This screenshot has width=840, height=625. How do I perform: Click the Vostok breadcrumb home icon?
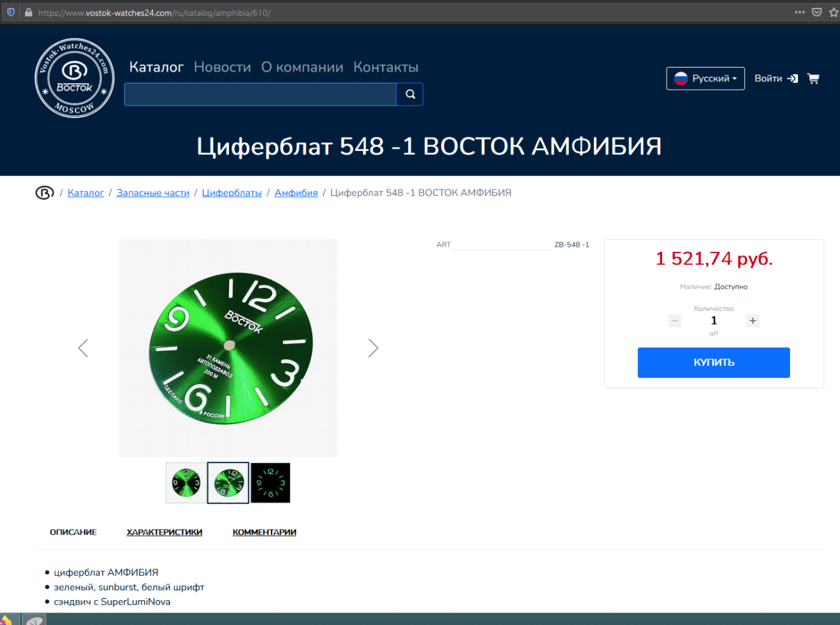pos(45,193)
